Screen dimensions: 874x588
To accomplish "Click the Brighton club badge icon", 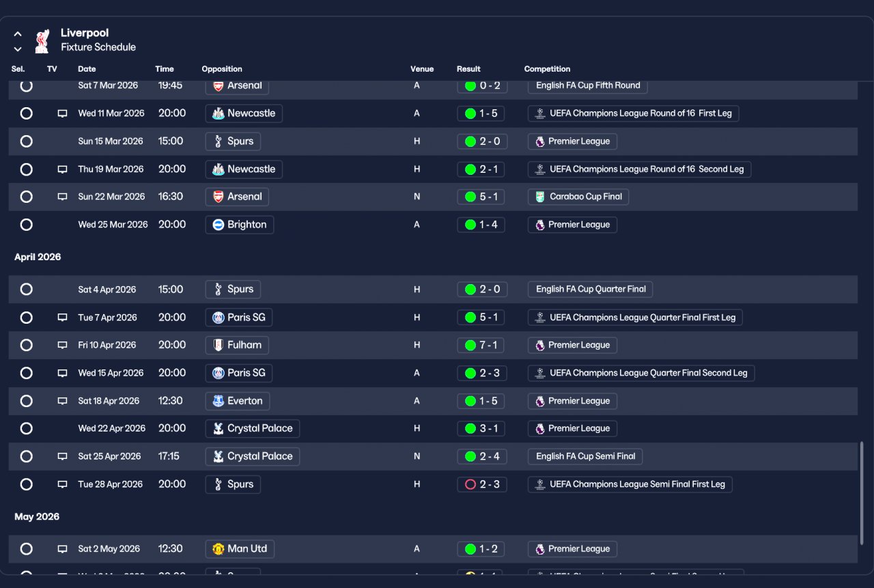I will click(218, 225).
